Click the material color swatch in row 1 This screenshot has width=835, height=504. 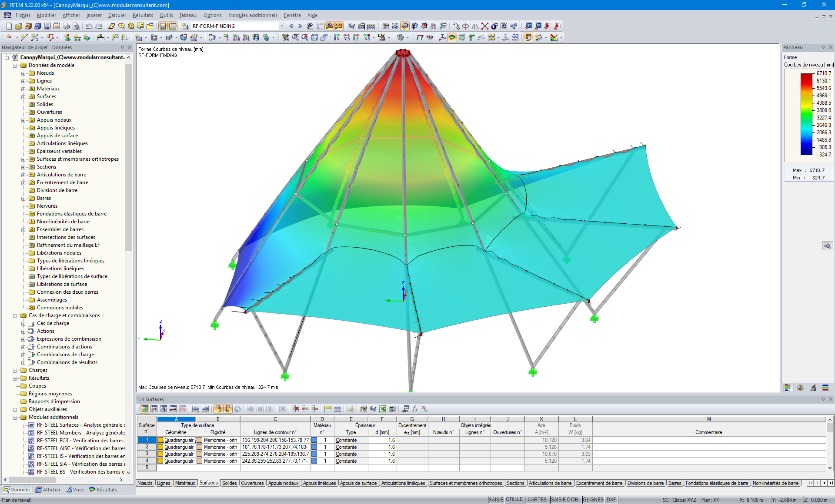(x=314, y=440)
